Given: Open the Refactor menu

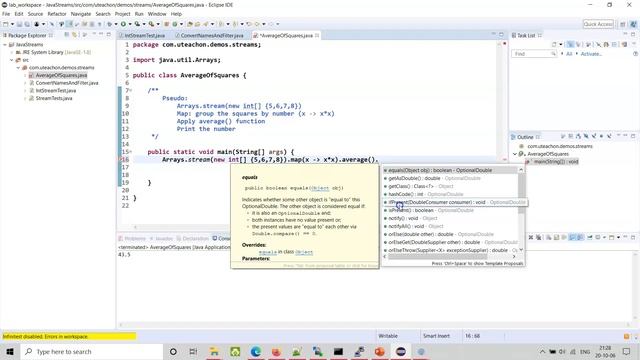Looking at the screenshot, I should click(57, 14).
